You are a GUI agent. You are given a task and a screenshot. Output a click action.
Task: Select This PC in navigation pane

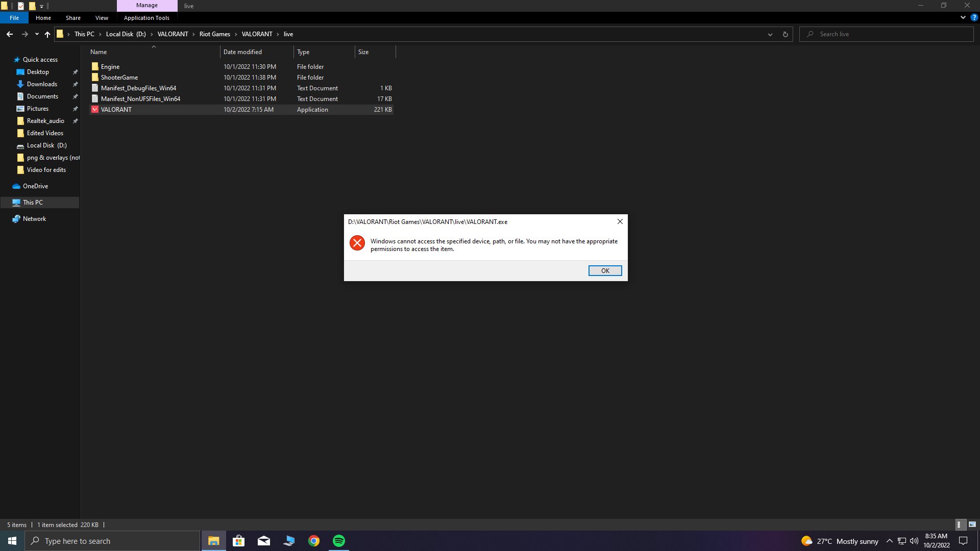tap(40, 203)
